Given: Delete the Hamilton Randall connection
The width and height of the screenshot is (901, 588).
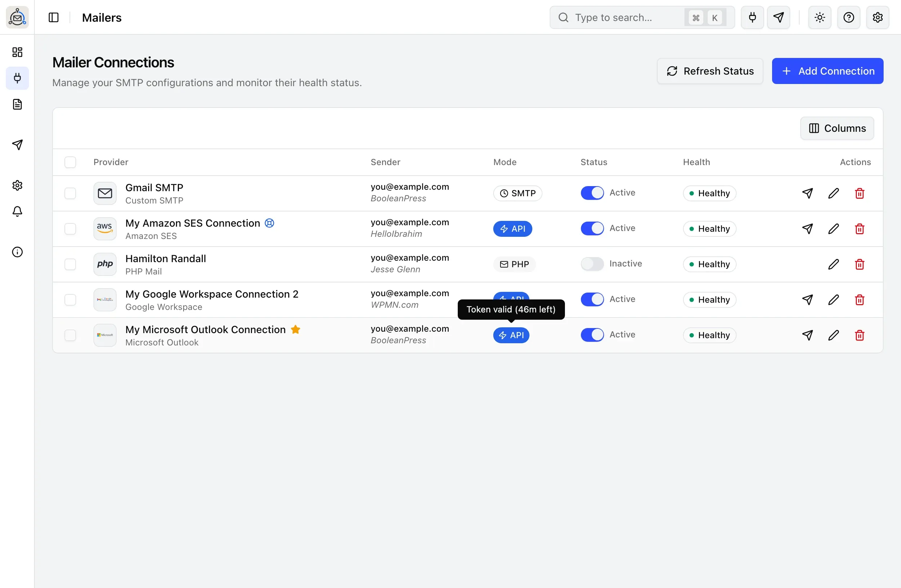Looking at the screenshot, I should click(859, 264).
